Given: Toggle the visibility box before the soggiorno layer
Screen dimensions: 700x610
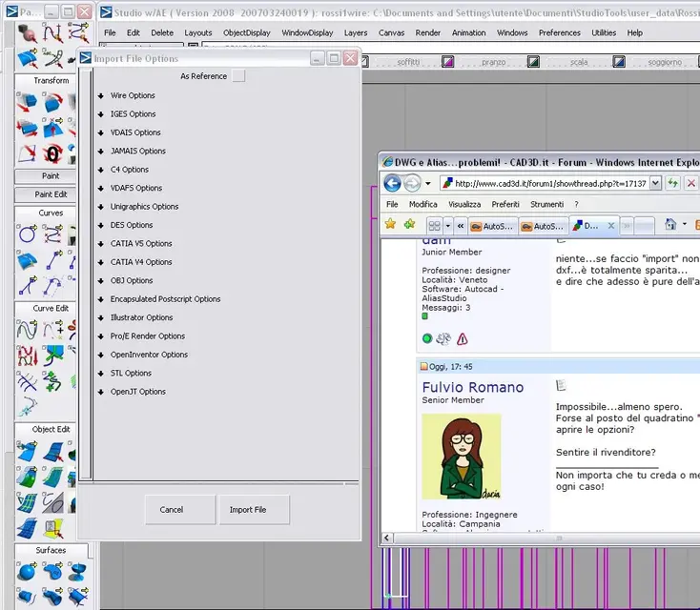Looking at the screenshot, I should tap(619, 62).
